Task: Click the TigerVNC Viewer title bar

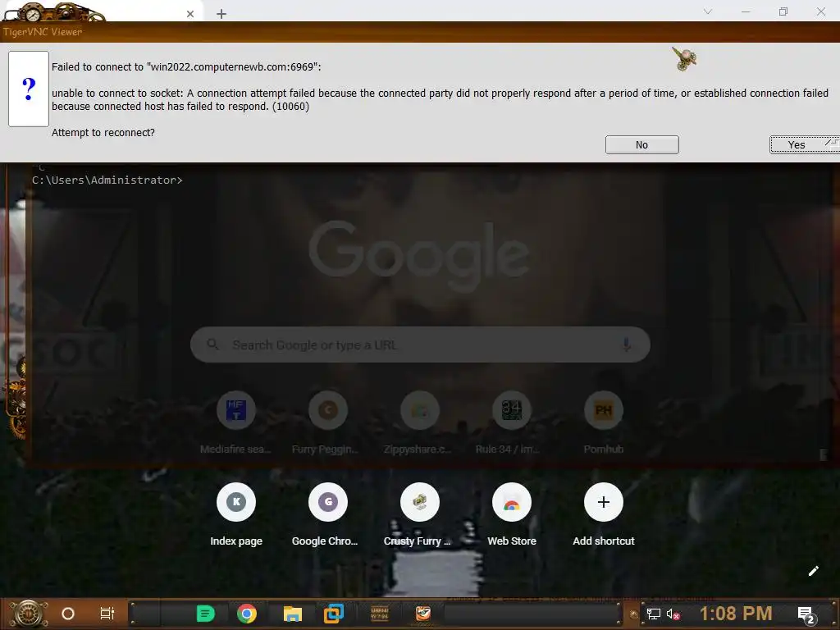Action: click(420, 32)
